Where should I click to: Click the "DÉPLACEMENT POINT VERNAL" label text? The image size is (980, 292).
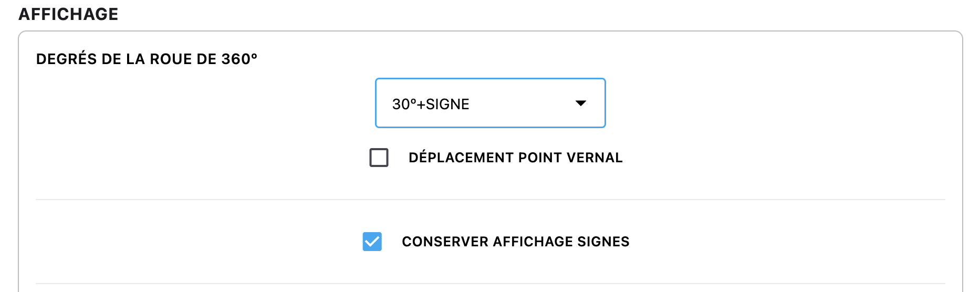click(515, 158)
